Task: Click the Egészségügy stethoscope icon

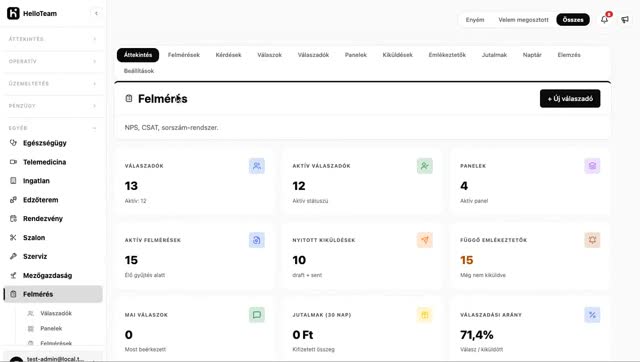Action: pyautogui.click(x=13, y=143)
